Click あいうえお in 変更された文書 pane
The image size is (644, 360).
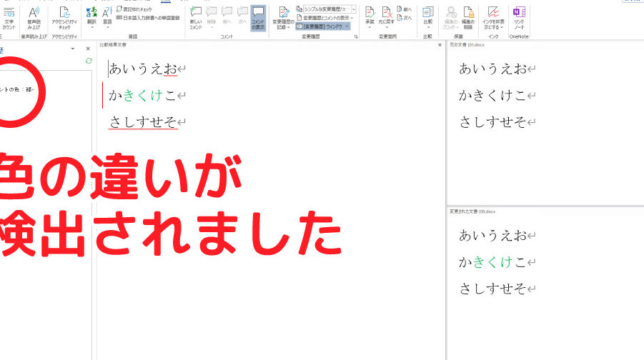(493, 235)
